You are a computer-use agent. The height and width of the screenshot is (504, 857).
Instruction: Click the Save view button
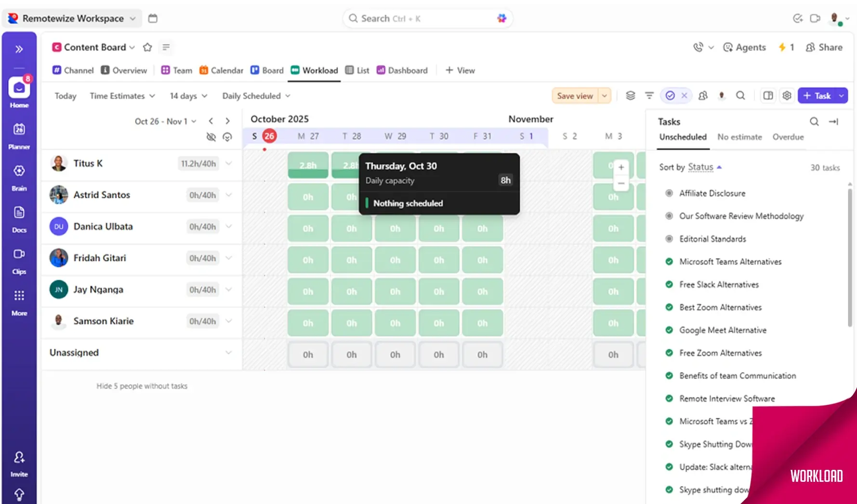[x=575, y=96]
